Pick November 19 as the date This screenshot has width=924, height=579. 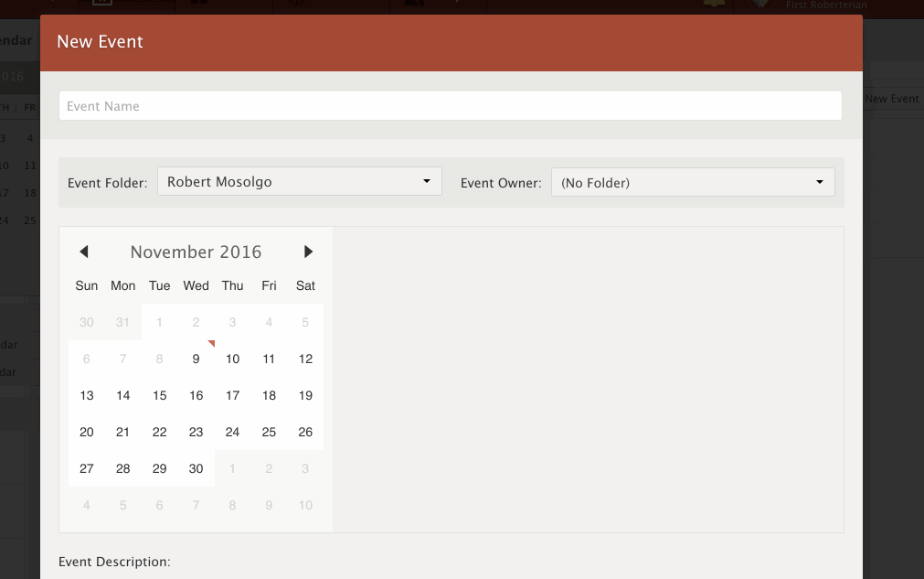click(x=305, y=395)
